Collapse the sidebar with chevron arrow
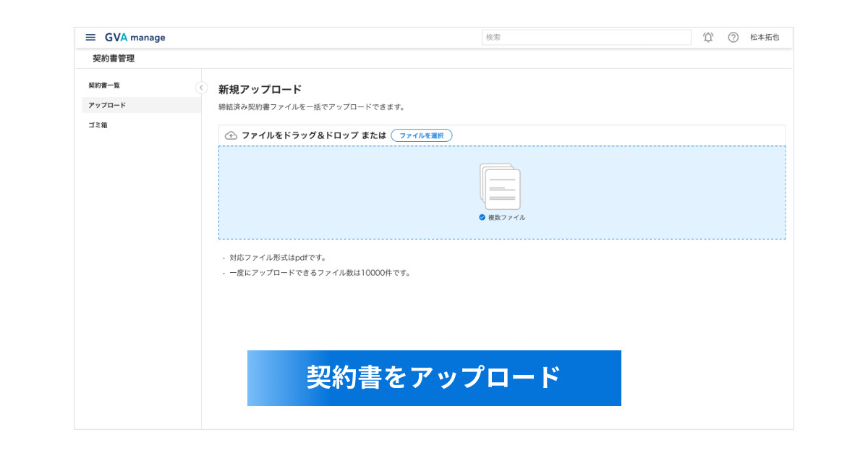 pyautogui.click(x=201, y=88)
